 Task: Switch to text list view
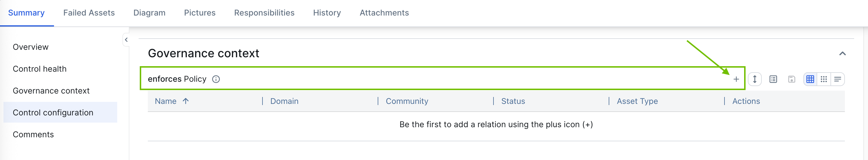pyautogui.click(x=838, y=79)
